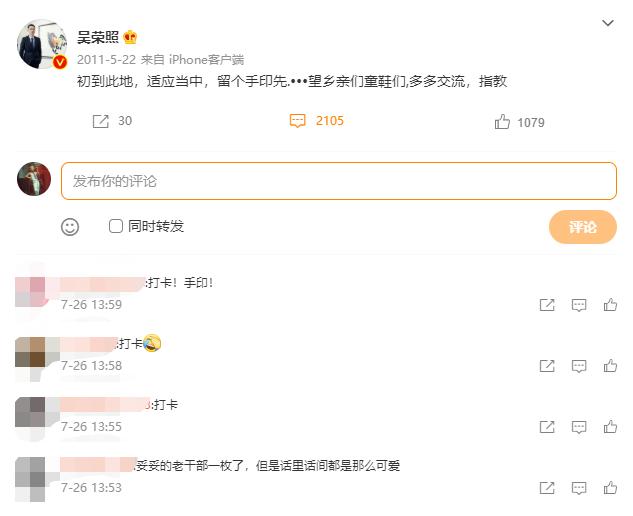Screen dimensions: 633x516
Task: Forward the comment posted 7-26 13:59
Action: [547, 305]
